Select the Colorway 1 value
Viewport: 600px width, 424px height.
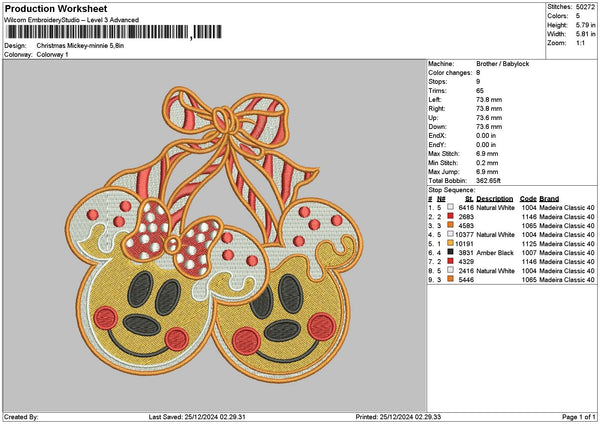pyautogui.click(x=52, y=54)
